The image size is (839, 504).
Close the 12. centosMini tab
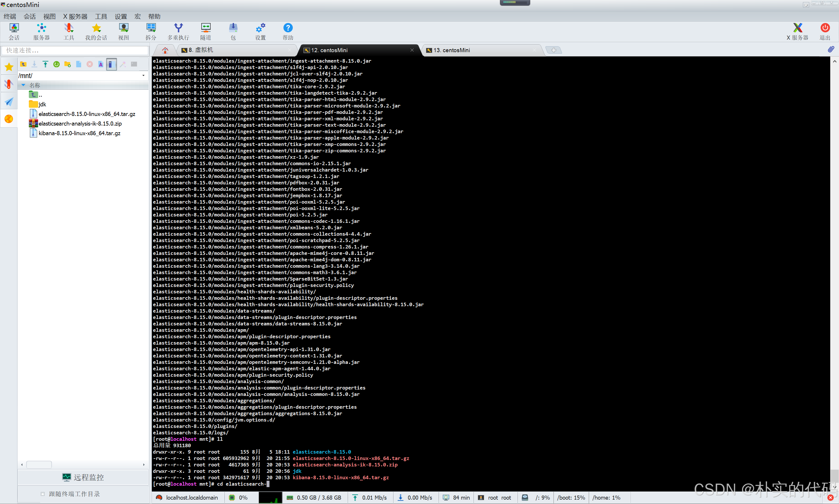pos(412,50)
